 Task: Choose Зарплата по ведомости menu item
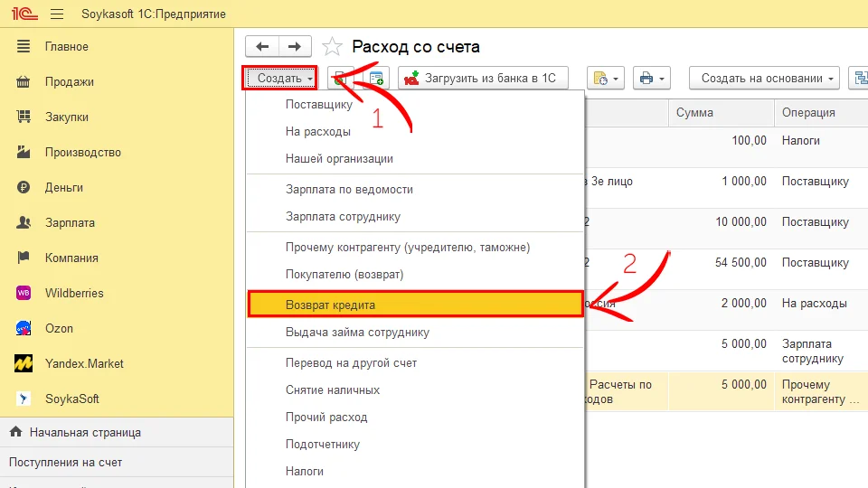click(349, 190)
